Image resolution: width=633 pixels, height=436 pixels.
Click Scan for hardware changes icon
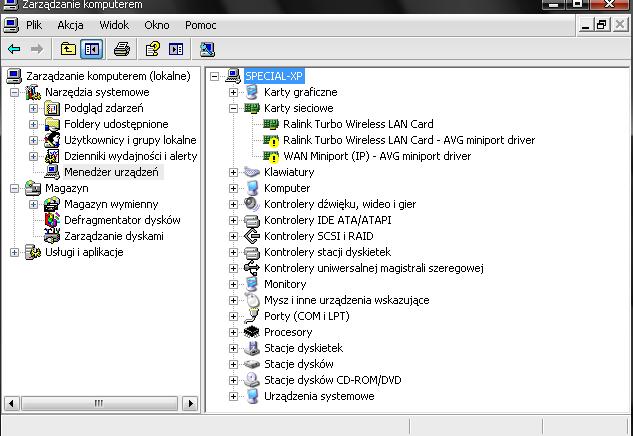[208, 49]
